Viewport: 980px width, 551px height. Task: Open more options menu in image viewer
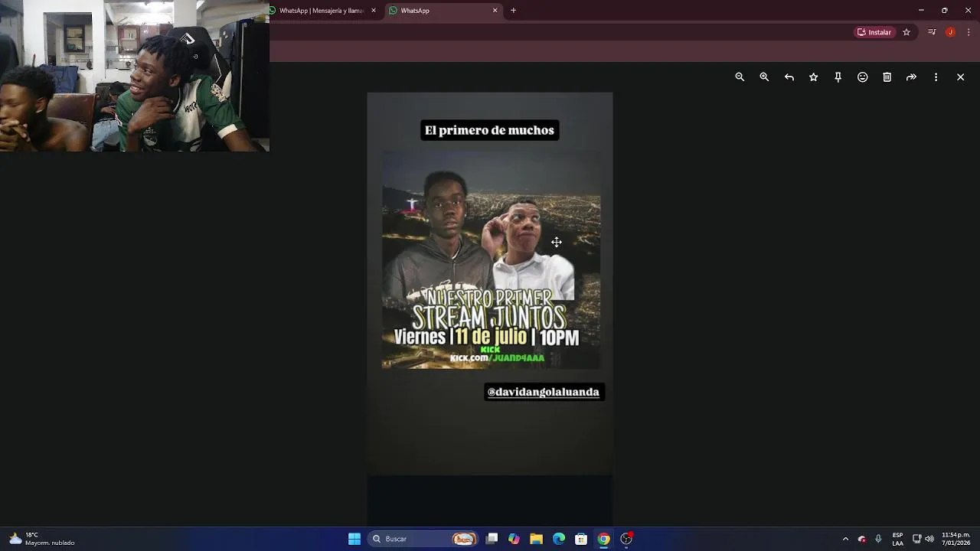pos(936,77)
